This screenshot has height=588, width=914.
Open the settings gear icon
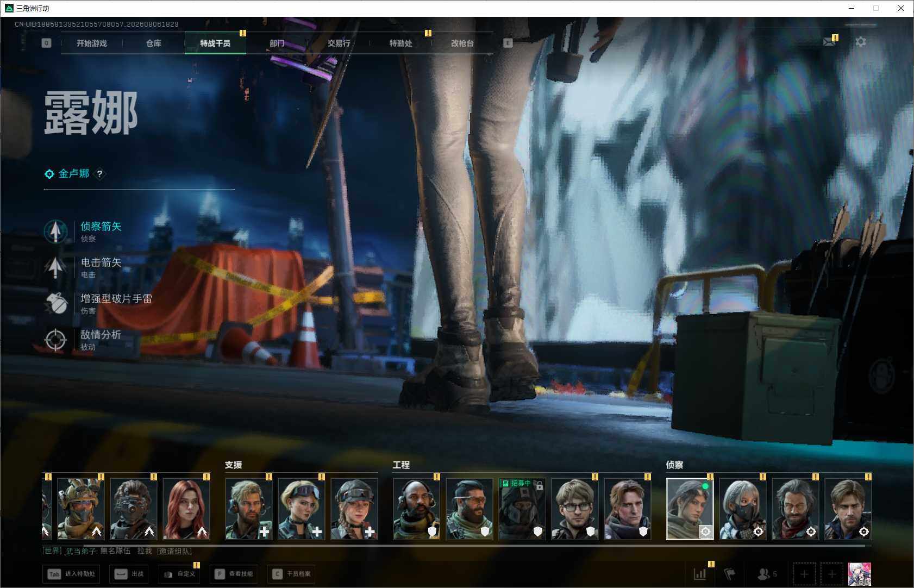(x=861, y=42)
